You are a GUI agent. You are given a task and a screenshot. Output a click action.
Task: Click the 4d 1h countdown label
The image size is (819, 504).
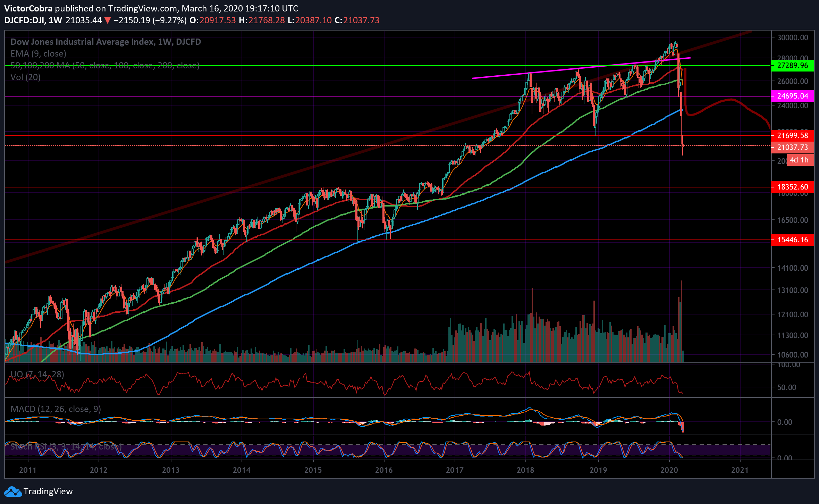(x=800, y=160)
